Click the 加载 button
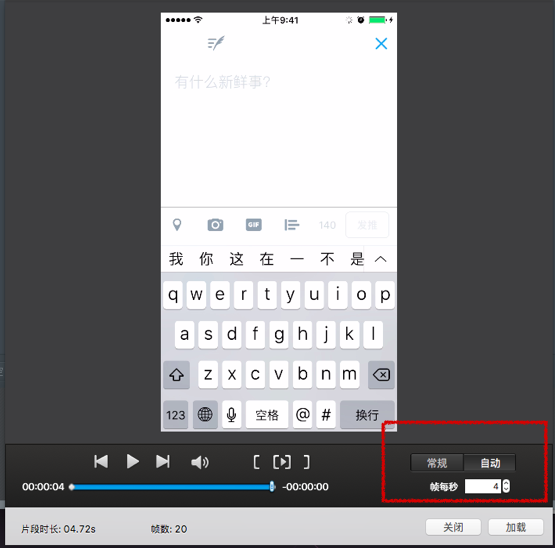The height and width of the screenshot is (548, 555). click(516, 527)
